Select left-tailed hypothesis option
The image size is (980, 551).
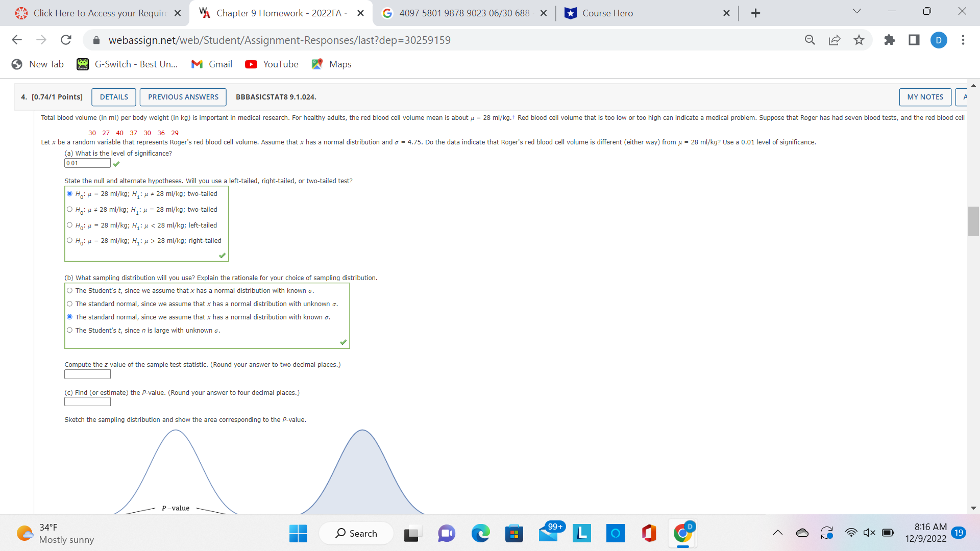pyautogui.click(x=70, y=225)
